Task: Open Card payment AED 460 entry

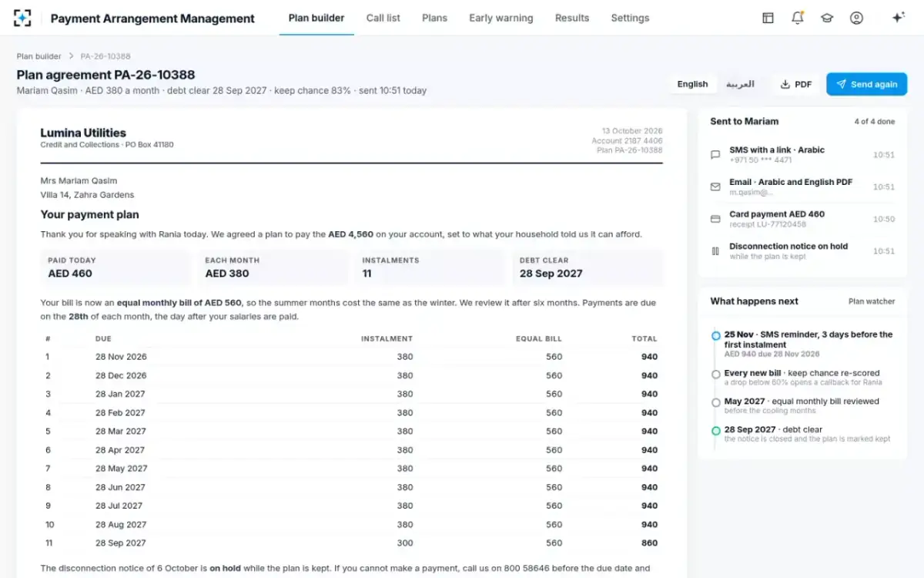Action: pyautogui.click(x=802, y=219)
